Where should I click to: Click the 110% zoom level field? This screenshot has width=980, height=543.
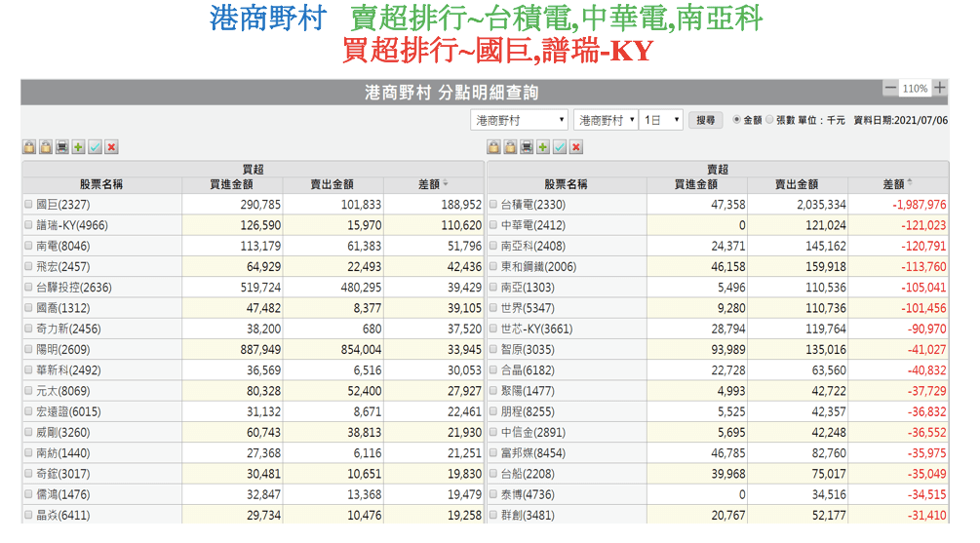[x=915, y=89]
